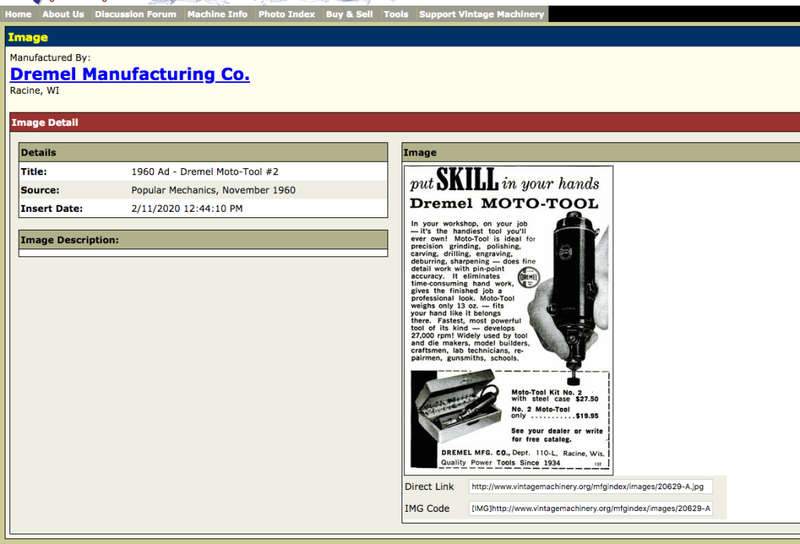Image resolution: width=800 pixels, height=544 pixels.
Task: Select insert date 2/11/2020 12:44:10 PM
Action: click(x=187, y=208)
